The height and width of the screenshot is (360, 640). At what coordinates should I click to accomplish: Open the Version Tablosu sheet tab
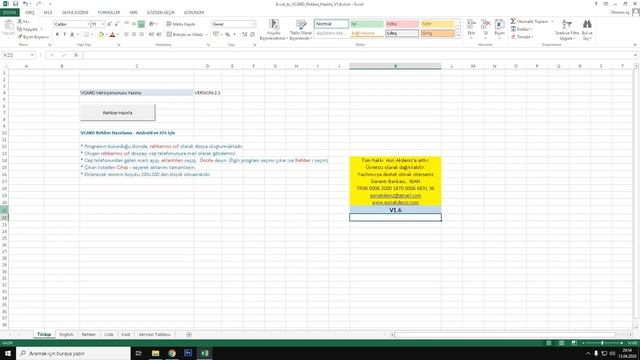point(155,334)
